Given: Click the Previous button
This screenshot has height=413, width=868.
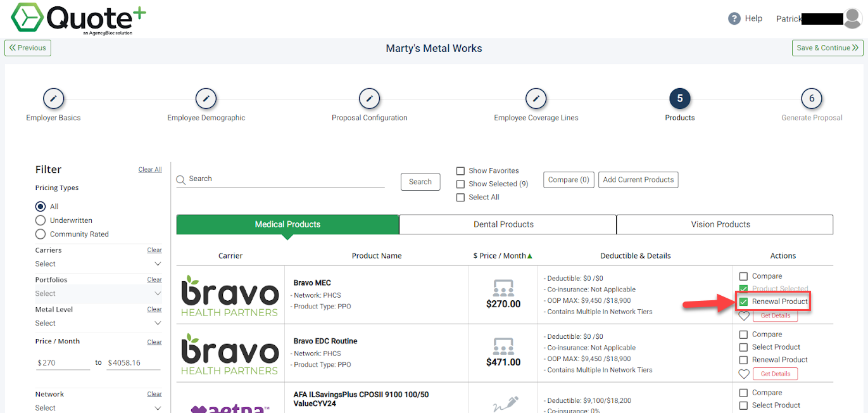Looking at the screenshot, I should [28, 48].
